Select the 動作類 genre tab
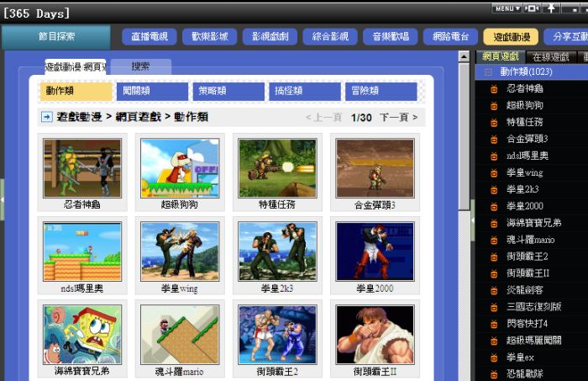Screen dimensions: 588x381 tap(76, 91)
